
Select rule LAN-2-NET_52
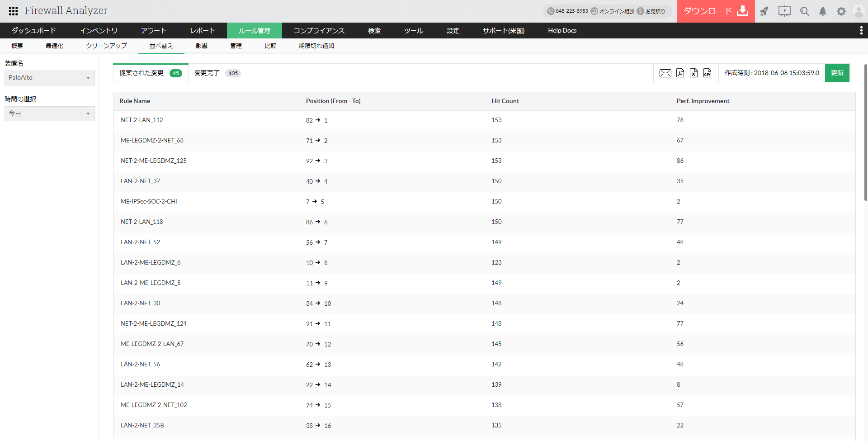140,242
